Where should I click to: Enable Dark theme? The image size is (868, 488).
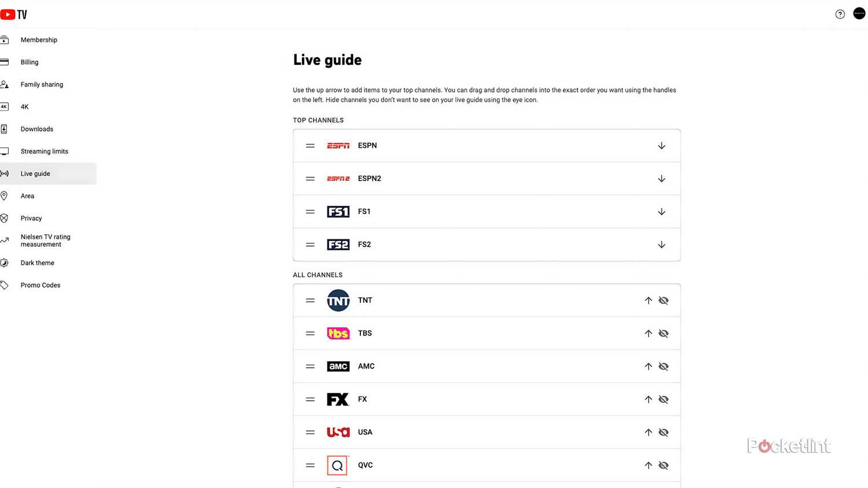37,263
